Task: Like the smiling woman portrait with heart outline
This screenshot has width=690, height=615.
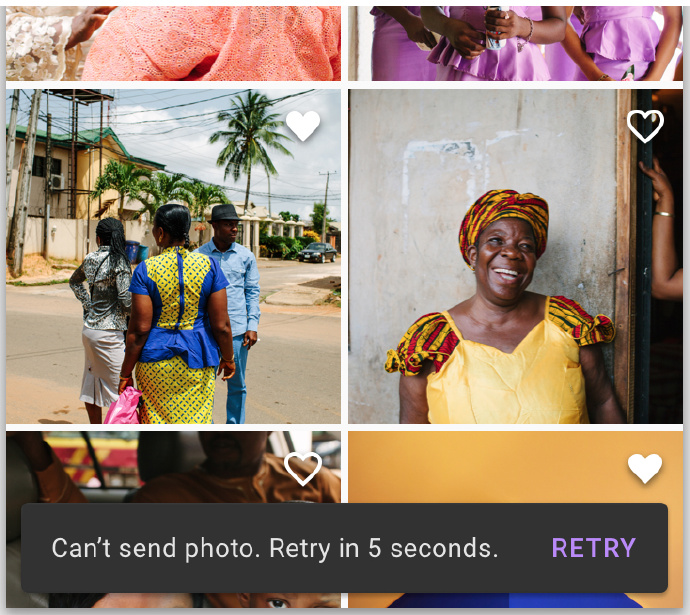Action: 645,126
